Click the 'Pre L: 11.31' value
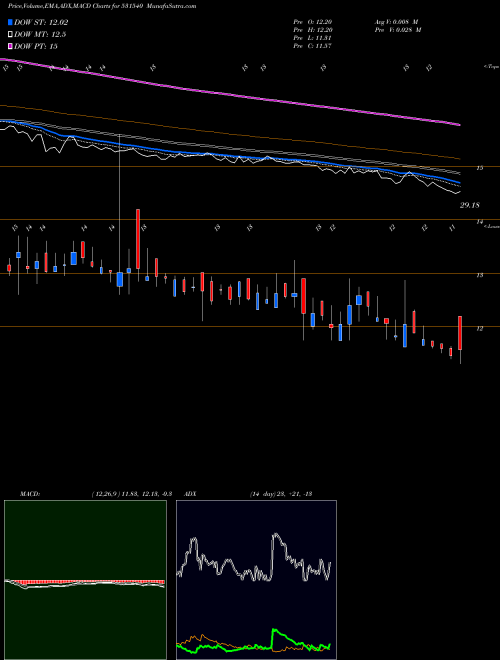Screen dimensions: 500x660 [x=313, y=38]
